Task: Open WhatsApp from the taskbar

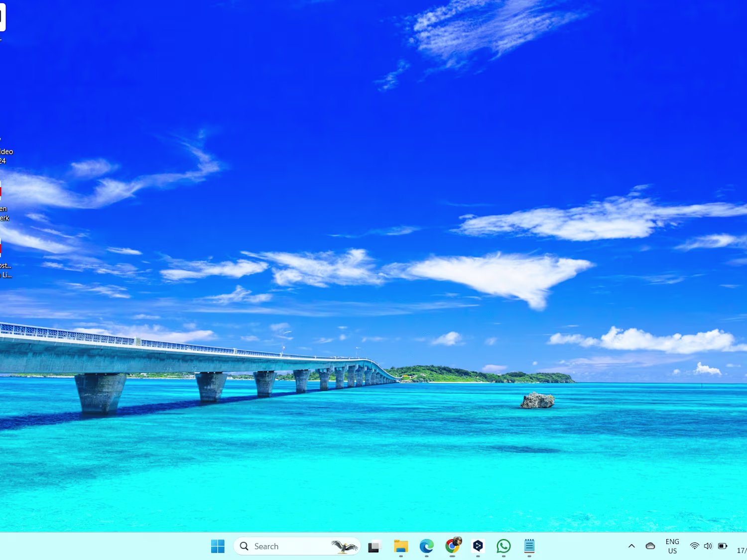Action: coord(503,546)
